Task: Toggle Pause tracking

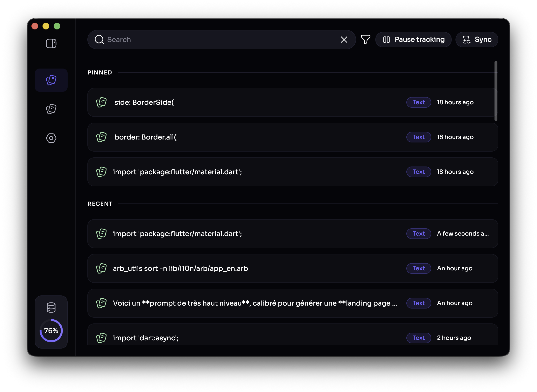Action: 413,39
